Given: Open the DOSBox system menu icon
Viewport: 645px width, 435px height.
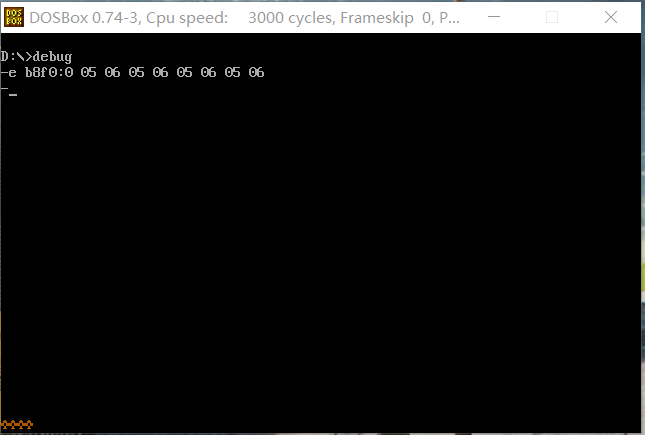Looking at the screenshot, I should [x=14, y=17].
